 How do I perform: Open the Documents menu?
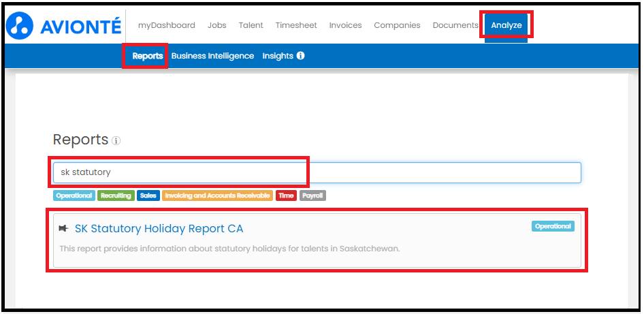click(455, 25)
